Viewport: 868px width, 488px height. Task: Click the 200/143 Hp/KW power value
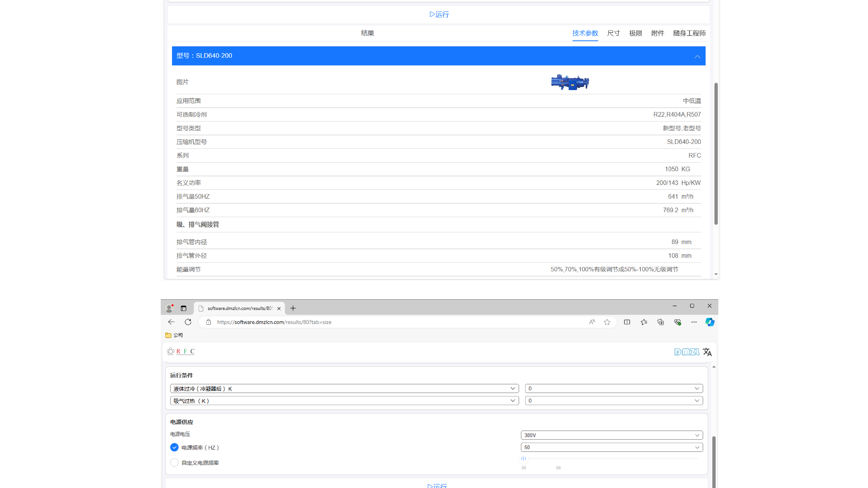coord(678,183)
